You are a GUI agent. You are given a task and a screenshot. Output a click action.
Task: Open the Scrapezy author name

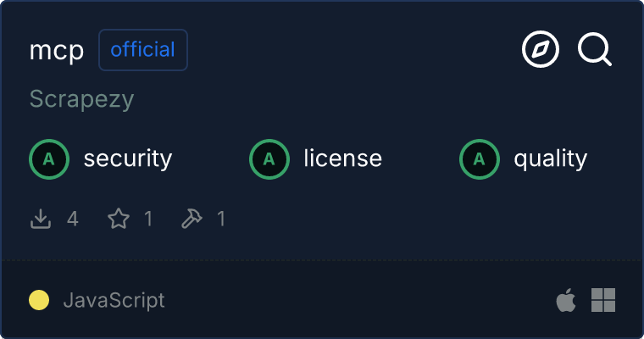(x=81, y=99)
